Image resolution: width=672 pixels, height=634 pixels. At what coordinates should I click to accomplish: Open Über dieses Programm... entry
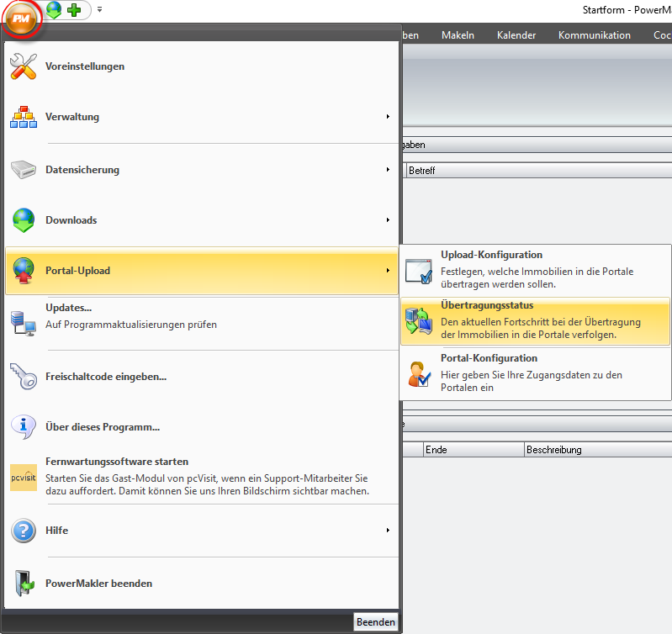click(201, 427)
